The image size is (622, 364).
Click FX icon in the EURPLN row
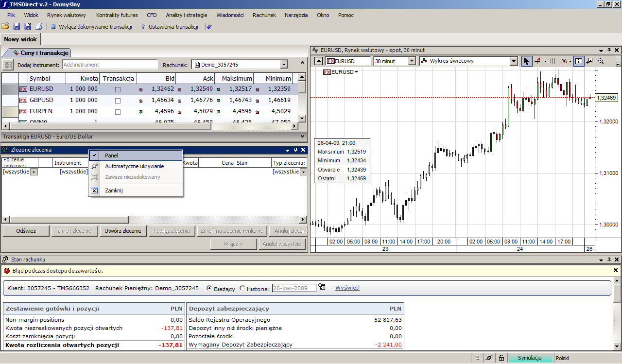[23, 112]
